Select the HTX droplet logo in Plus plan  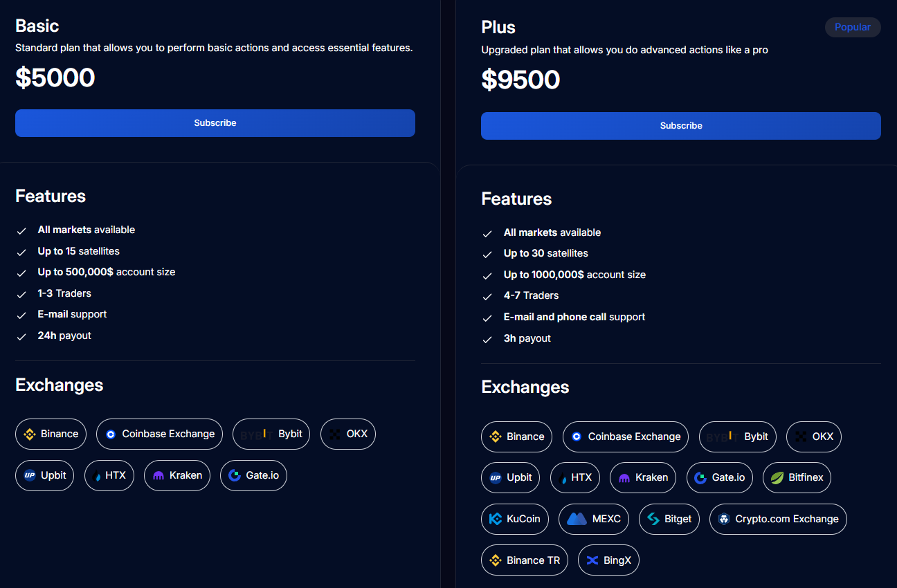[564, 478]
